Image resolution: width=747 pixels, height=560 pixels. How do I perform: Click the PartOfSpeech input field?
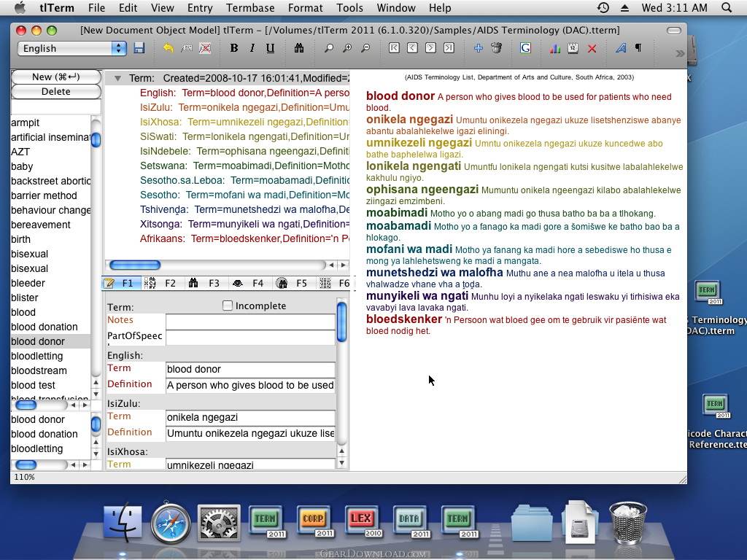point(250,337)
